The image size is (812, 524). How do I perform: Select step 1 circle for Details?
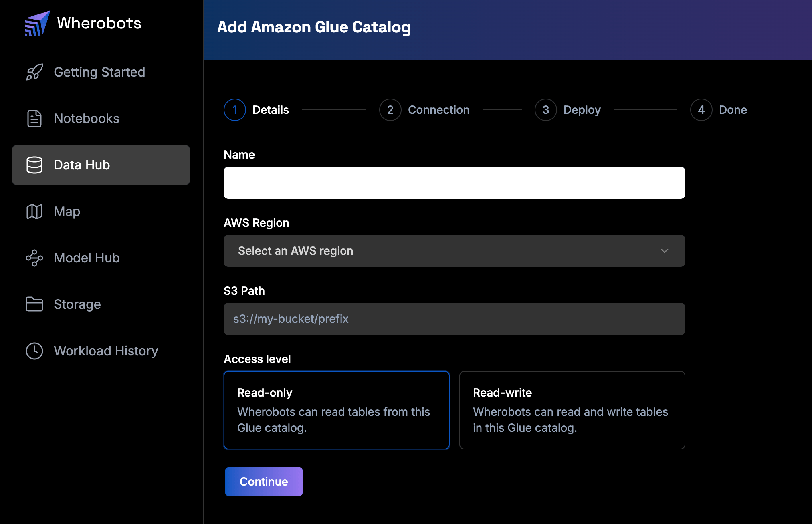click(235, 110)
